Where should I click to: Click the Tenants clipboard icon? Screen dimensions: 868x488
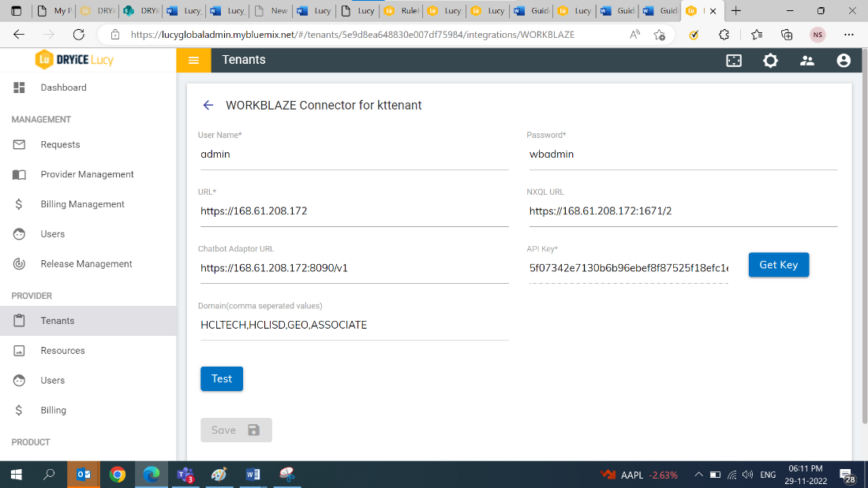pos(20,320)
